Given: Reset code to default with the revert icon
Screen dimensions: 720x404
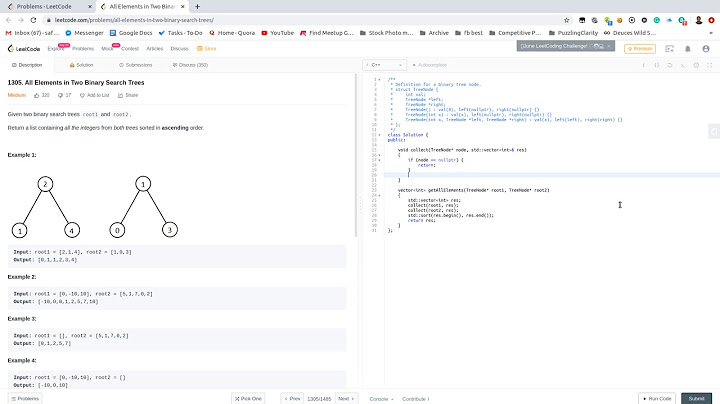Looking at the screenshot, I should 669,65.
